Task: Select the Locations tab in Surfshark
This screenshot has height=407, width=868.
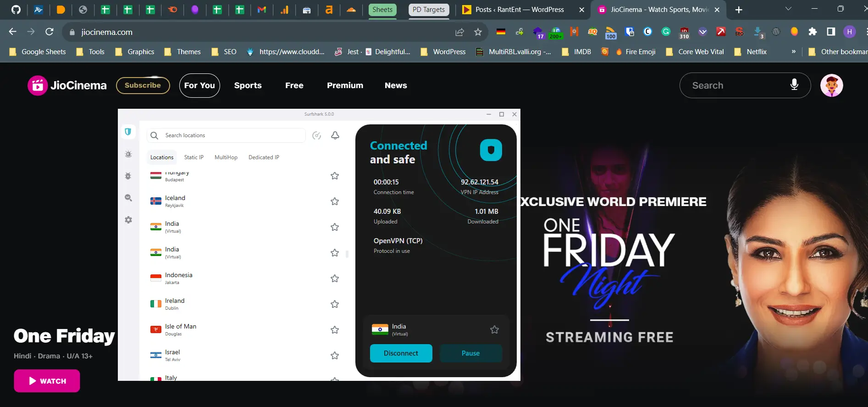Action: (x=162, y=157)
